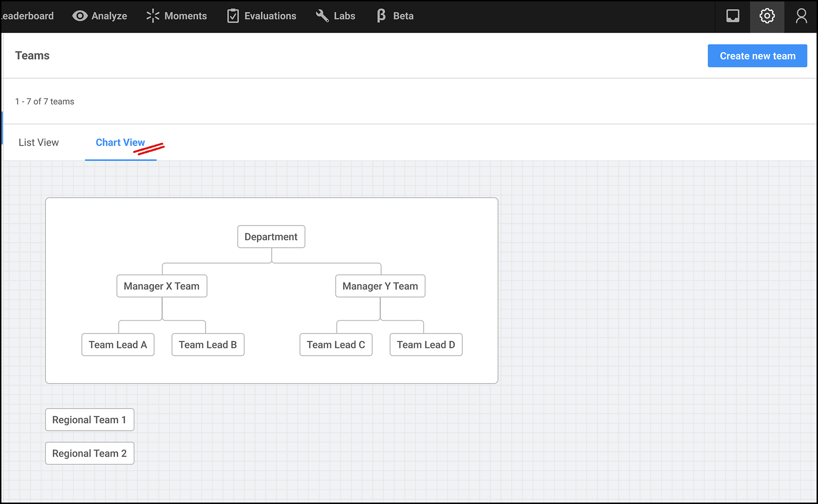This screenshot has height=504, width=818.
Task: Select the Chart View tab
Action: 120,142
